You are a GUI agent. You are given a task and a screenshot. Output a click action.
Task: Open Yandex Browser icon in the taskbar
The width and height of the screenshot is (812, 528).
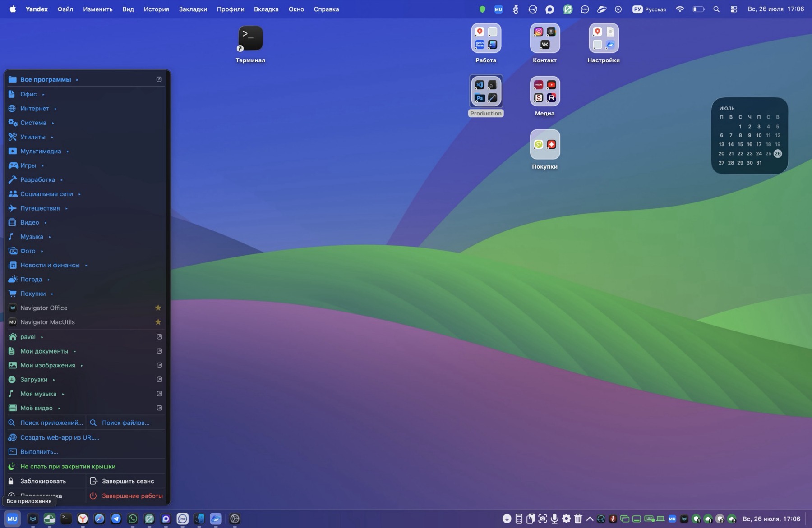[83, 519]
